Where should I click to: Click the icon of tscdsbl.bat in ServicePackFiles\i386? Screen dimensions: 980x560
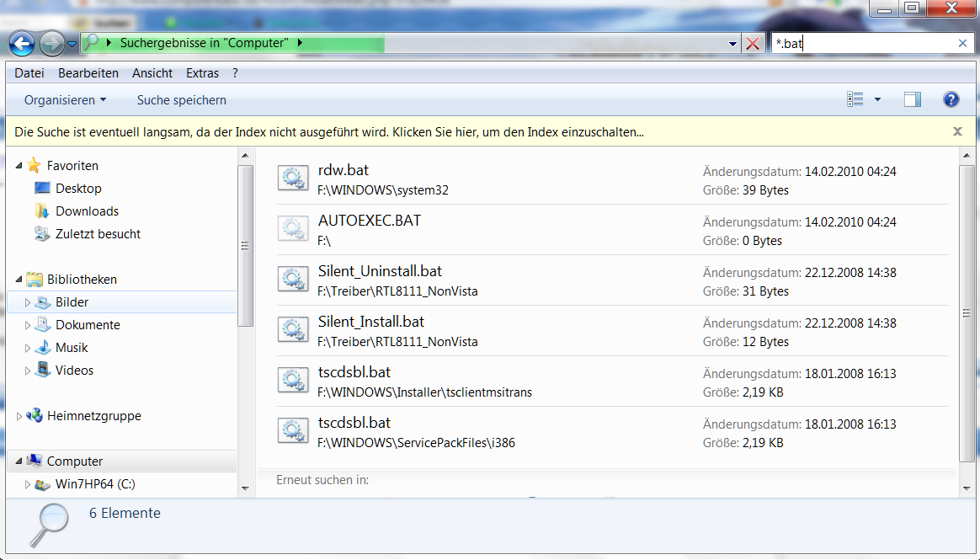293,430
